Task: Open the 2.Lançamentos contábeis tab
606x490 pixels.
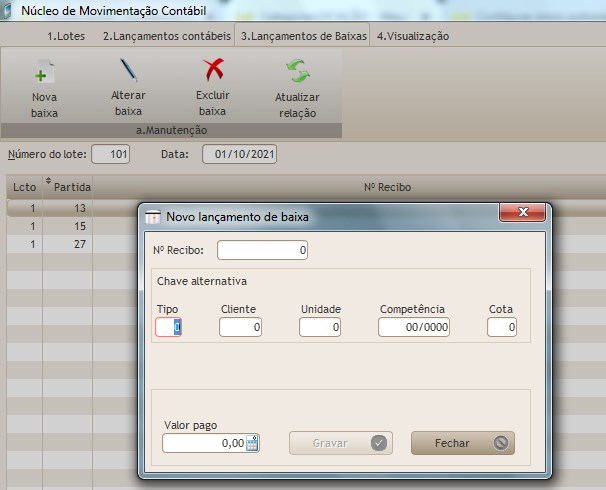Action: [166, 36]
